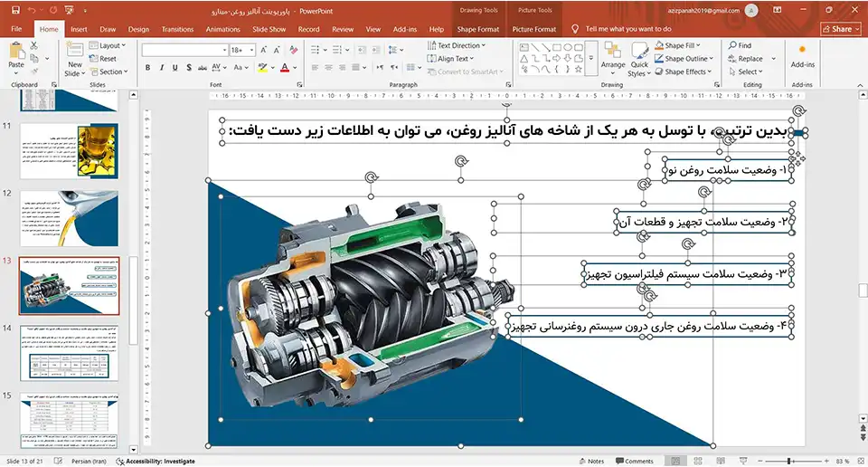Click the Replace button
868x467 pixels.
(x=745, y=59)
